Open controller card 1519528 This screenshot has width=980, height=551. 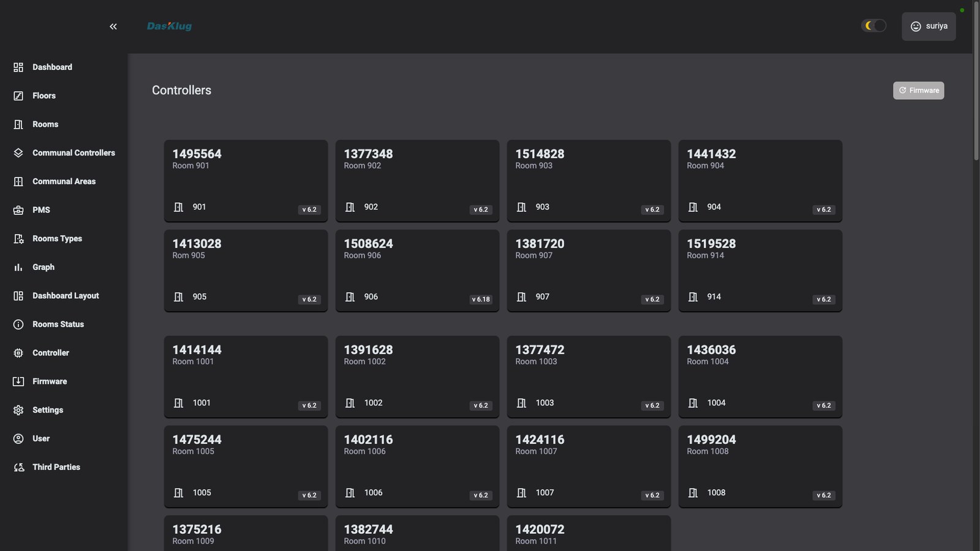pyautogui.click(x=760, y=271)
